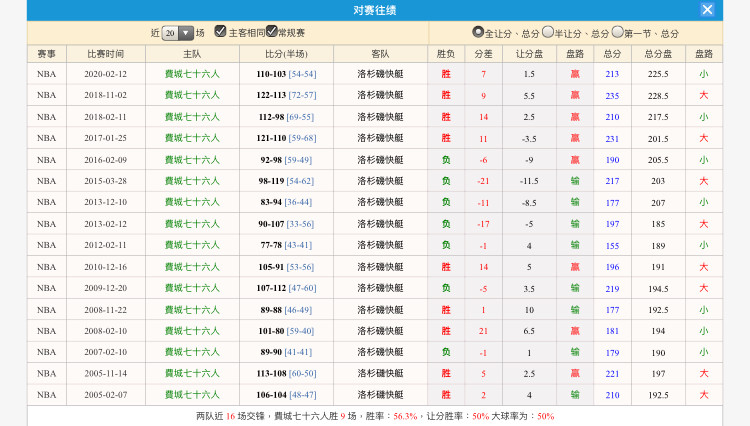Viewport: 750px width, 426px height.
Task: Click the 主队 column header
Action: pos(192,54)
